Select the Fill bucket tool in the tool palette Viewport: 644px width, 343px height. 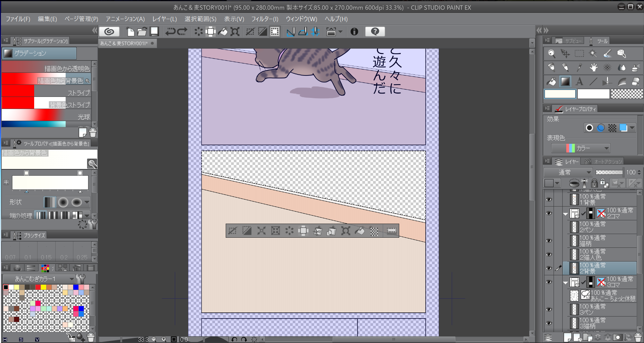click(552, 81)
